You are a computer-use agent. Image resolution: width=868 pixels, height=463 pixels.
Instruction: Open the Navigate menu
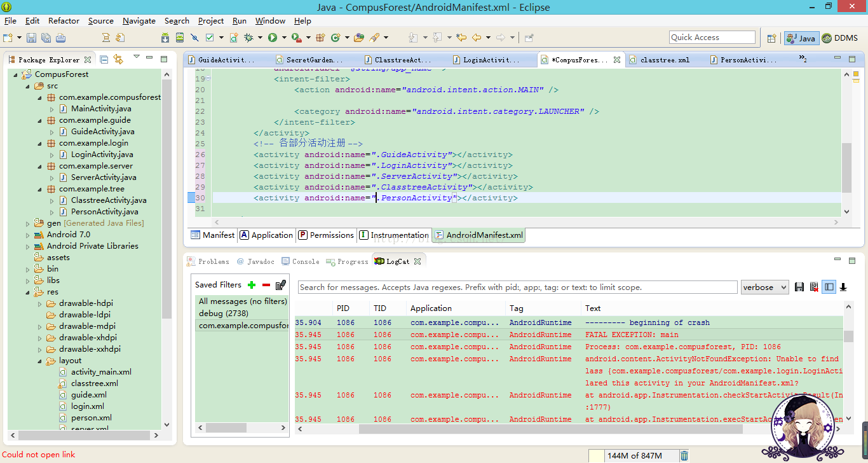[x=139, y=20]
